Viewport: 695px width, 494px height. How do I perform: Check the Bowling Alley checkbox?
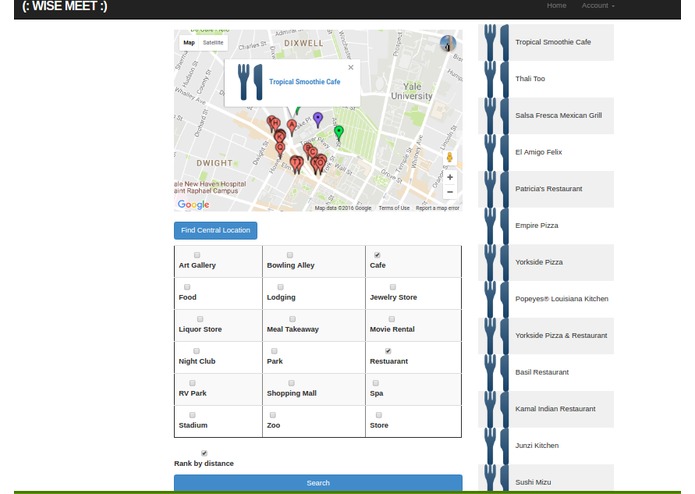point(289,255)
